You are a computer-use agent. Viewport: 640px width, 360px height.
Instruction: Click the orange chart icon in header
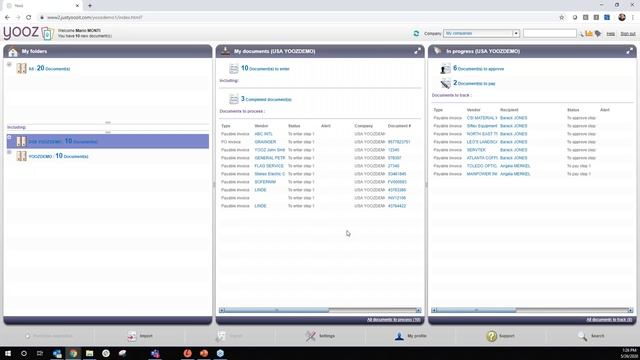tap(589, 33)
